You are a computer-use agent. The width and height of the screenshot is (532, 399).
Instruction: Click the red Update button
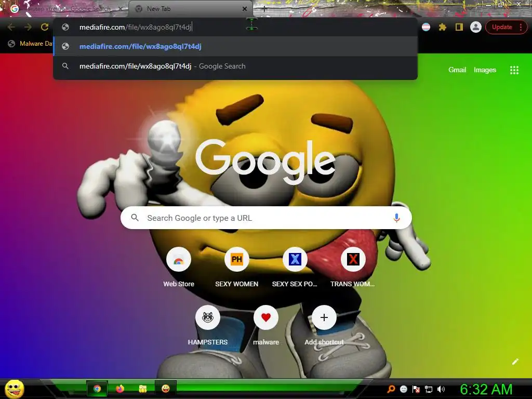502,27
